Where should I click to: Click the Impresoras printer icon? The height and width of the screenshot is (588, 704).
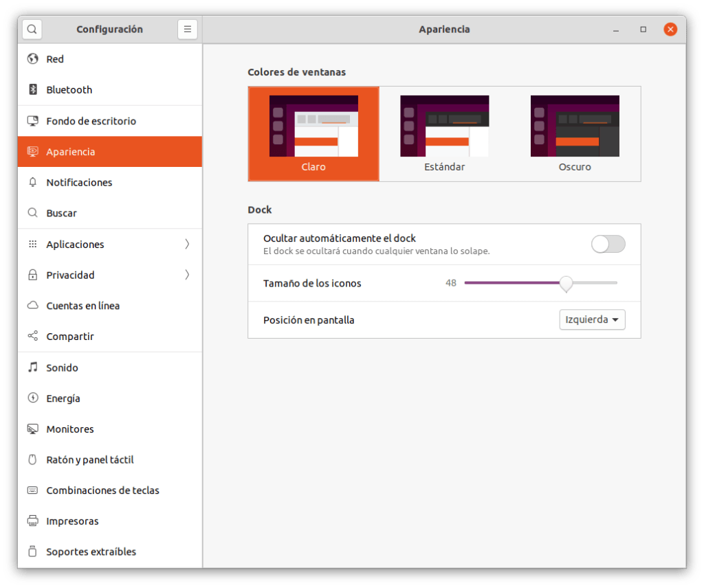pos(32,521)
